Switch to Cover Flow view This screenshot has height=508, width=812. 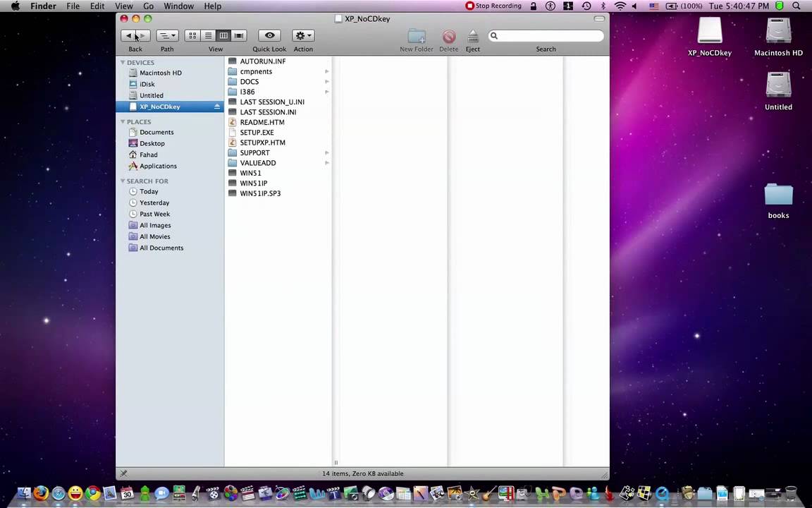tap(239, 36)
